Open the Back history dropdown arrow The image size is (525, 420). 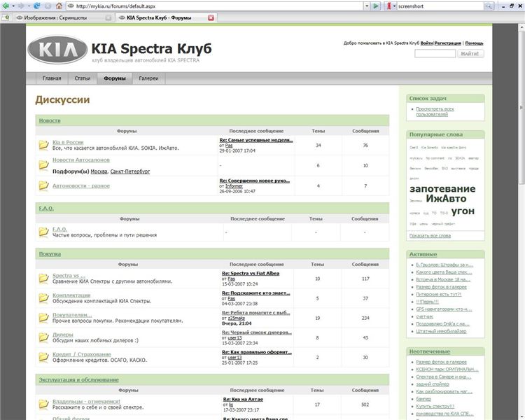pos(13,6)
